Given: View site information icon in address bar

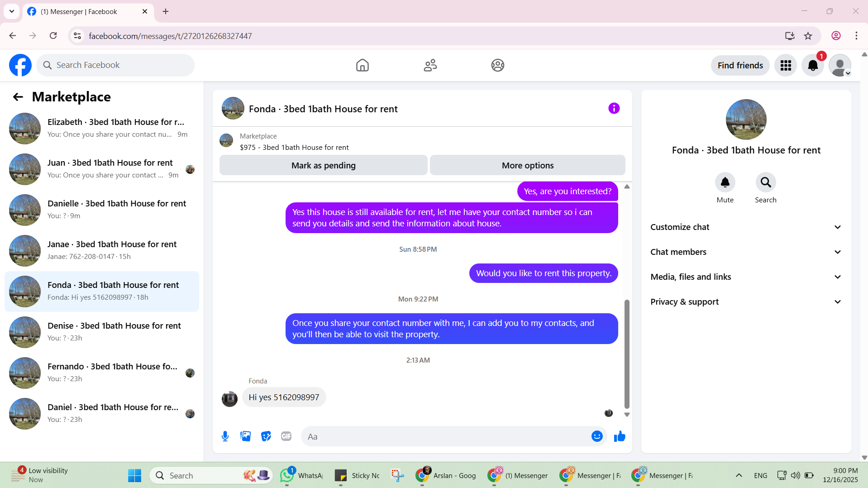Looking at the screenshot, I should [77, 36].
